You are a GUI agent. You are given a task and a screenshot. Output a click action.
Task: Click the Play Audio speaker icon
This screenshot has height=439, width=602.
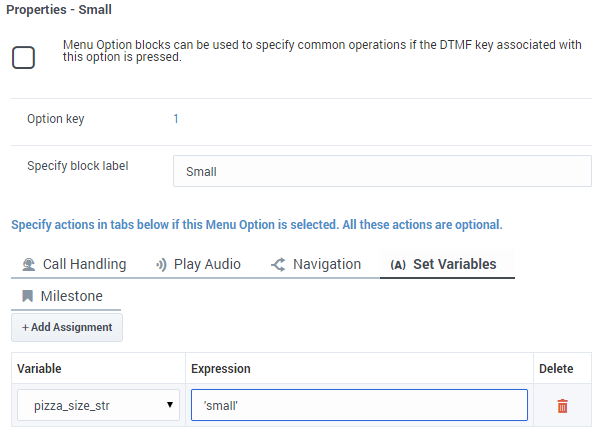pos(161,265)
